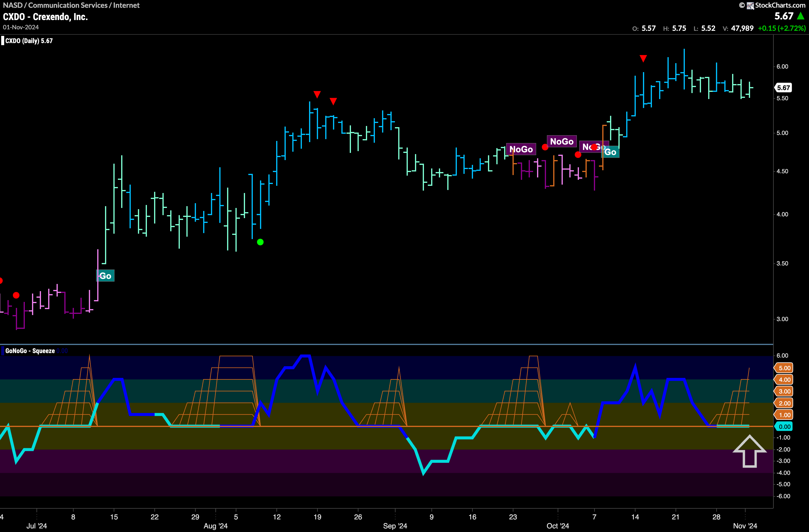Click the red triangle above mid-October bar
Viewport: 809px width, 532px height.
643,58
